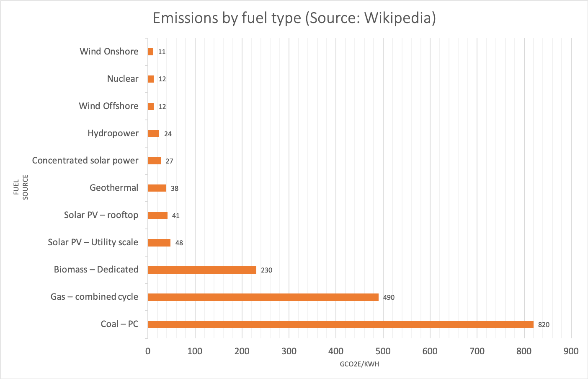Click the data label '490'
The width and height of the screenshot is (588, 379).
coord(389,298)
